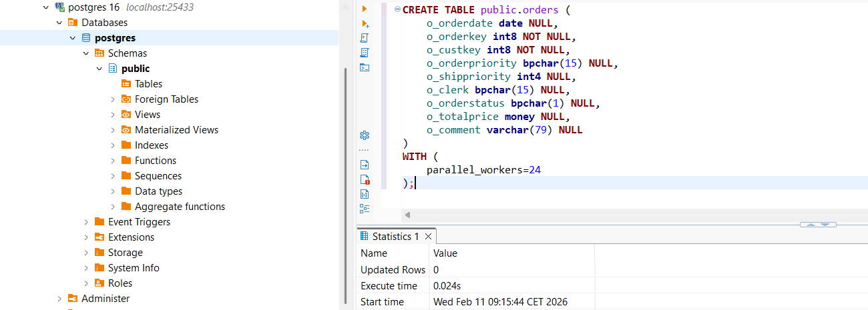This screenshot has height=310, width=868.
Task: Click the Tables folder icon
Action: (126, 84)
